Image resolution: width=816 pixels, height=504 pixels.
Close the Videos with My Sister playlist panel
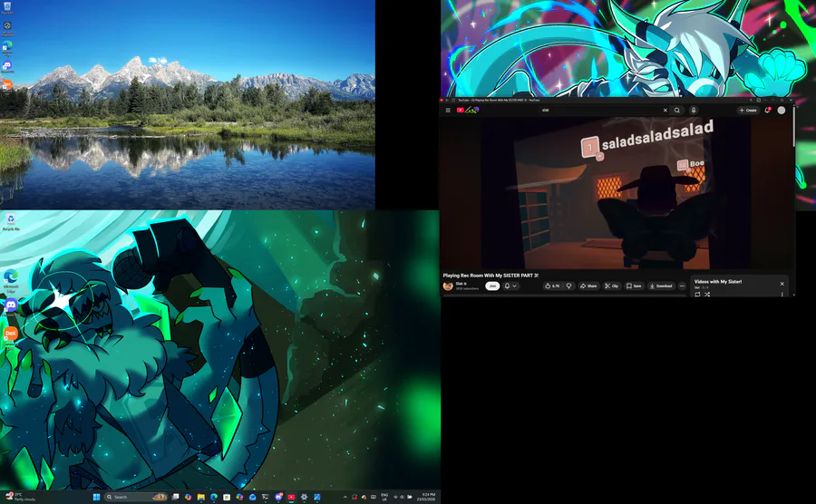click(x=782, y=284)
